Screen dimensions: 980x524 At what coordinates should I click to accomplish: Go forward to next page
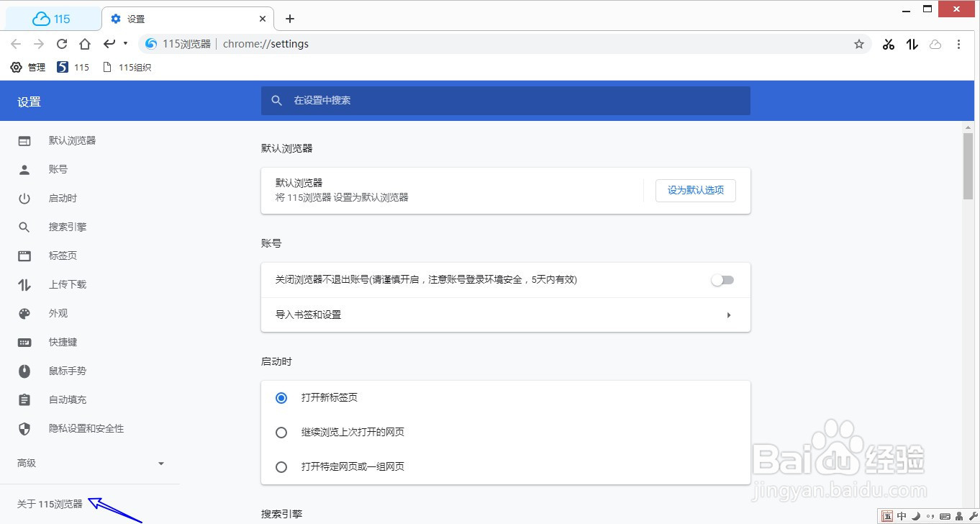(x=39, y=44)
